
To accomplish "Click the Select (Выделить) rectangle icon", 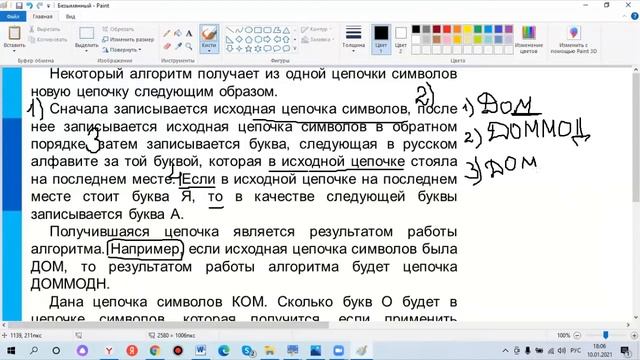I will (x=87, y=33).
